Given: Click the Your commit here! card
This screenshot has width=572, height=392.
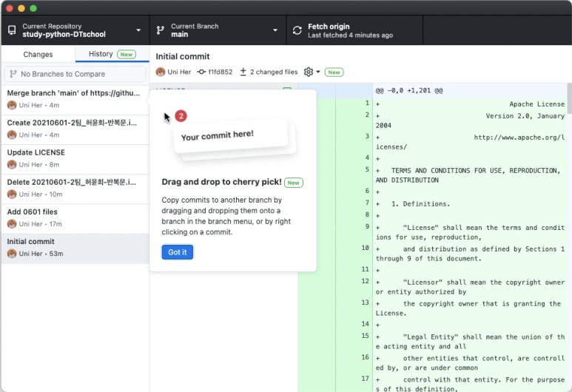Looking at the screenshot, I should pyautogui.click(x=232, y=137).
